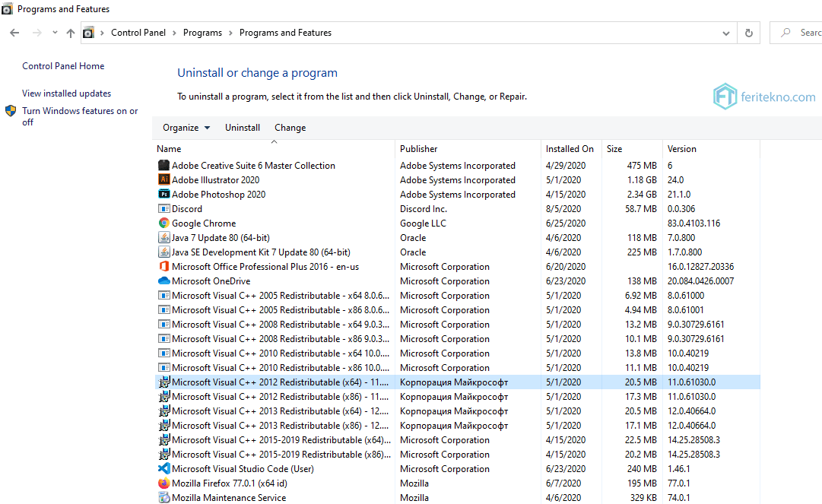This screenshot has height=504, width=822.
Task: Sort list by Name column header
Action: 275,149
